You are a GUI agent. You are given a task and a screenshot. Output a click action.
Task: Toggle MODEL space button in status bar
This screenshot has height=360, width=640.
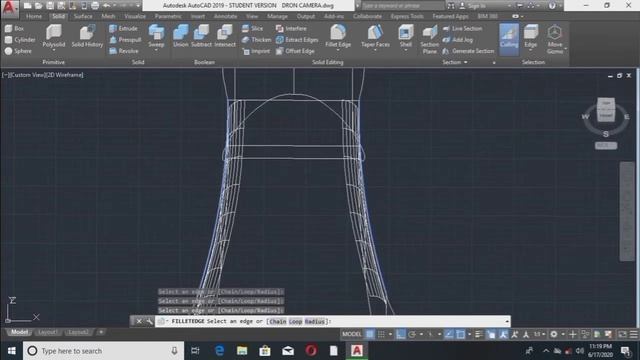pyautogui.click(x=351, y=334)
